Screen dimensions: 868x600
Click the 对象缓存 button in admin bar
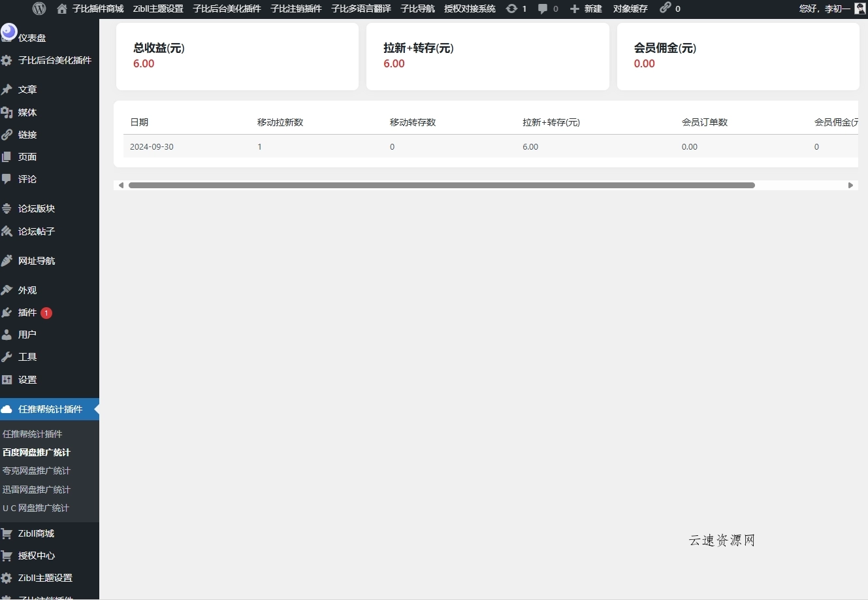(x=630, y=8)
